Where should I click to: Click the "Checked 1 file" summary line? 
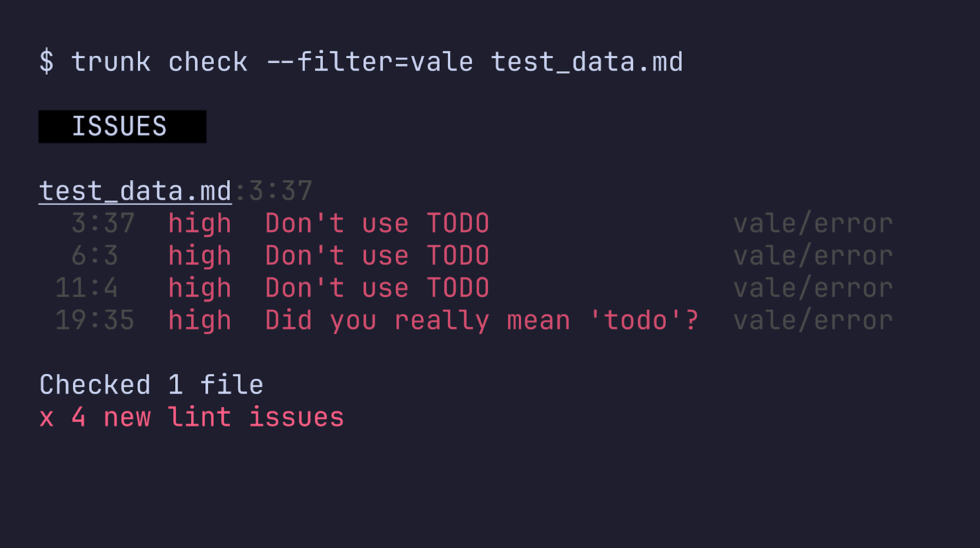click(x=151, y=385)
